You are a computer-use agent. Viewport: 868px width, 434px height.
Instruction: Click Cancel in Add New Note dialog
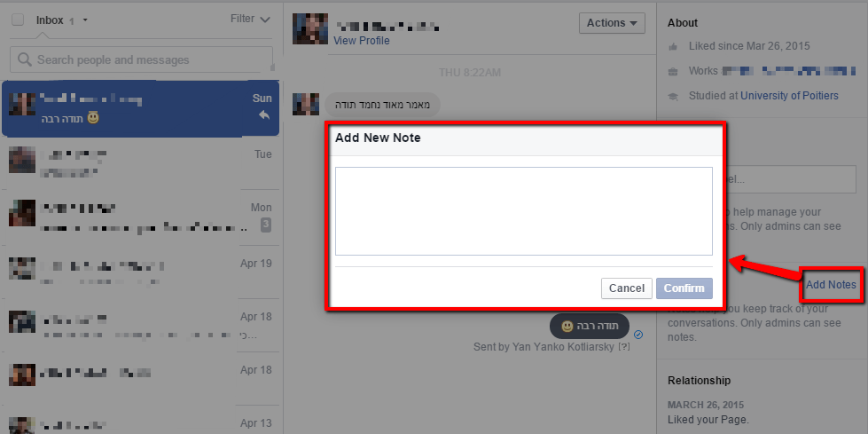(x=627, y=288)
